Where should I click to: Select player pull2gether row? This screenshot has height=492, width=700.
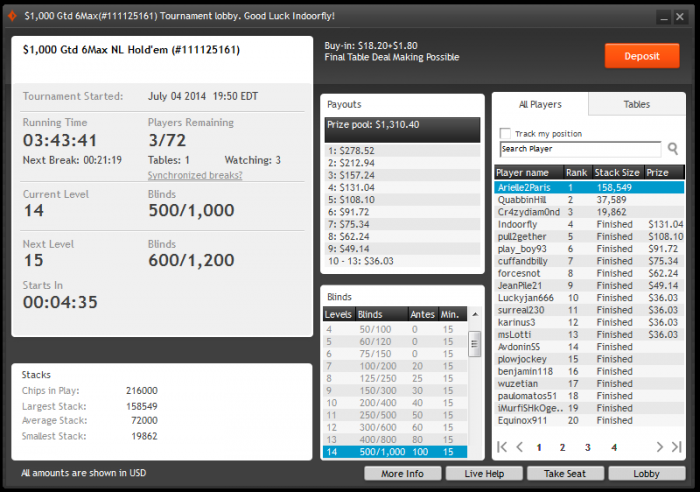click(589, 237)
